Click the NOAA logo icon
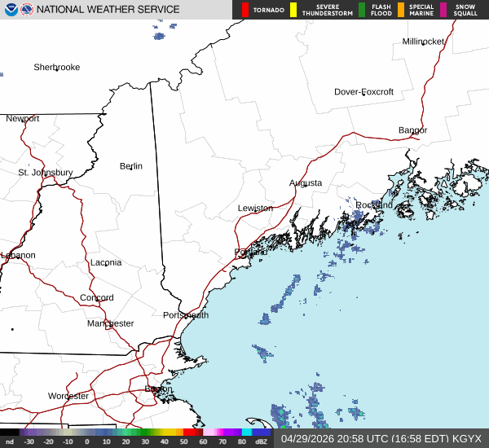 (11, 10)
